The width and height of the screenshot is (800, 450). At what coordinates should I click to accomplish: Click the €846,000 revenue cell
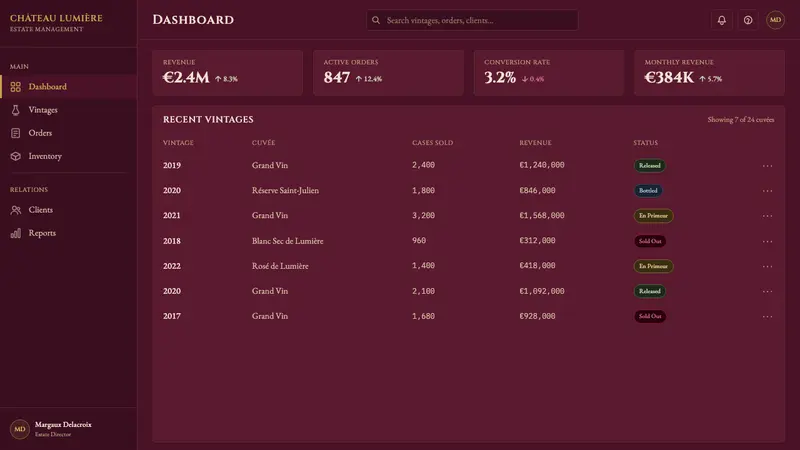coord(537,190)
